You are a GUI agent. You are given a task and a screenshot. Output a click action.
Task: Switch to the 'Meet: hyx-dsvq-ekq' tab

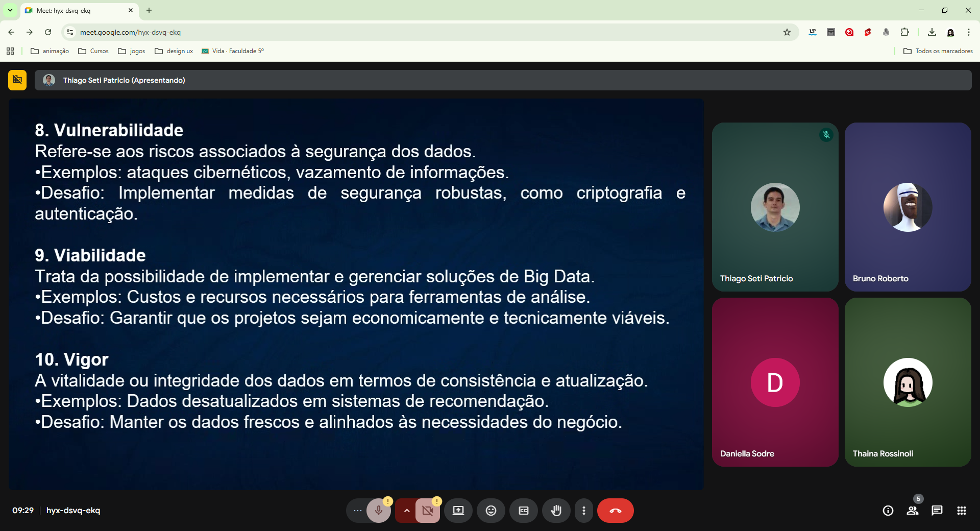tap(79, 10)
